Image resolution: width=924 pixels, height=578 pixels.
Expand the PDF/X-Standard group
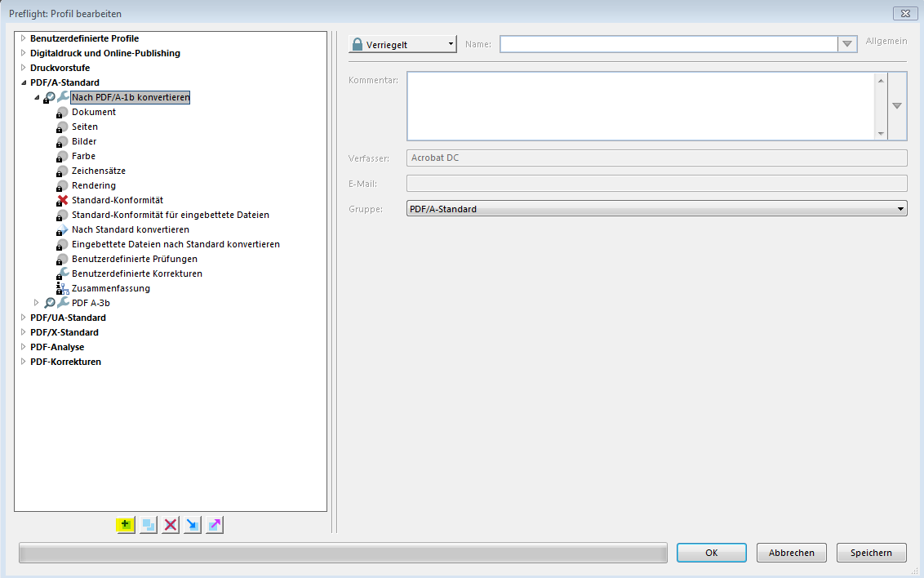(x=24, y=332)
